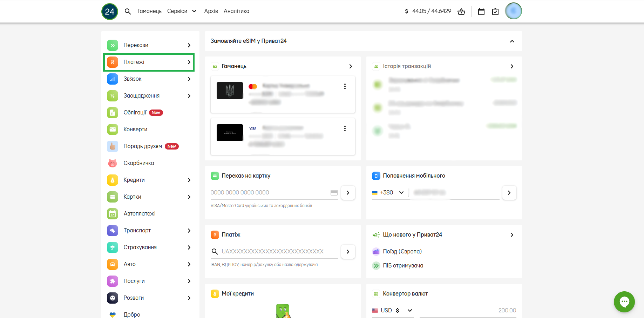
Task: Select Заощадження in the sidebar
Action: [149, 96]
